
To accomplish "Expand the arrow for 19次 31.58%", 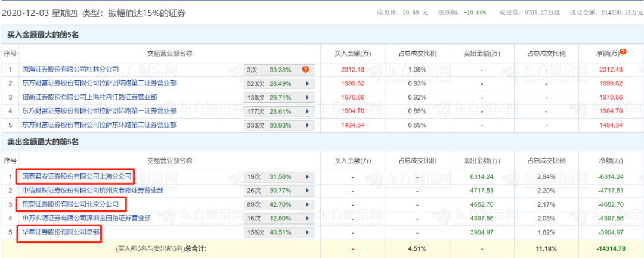I will (306, 177).
